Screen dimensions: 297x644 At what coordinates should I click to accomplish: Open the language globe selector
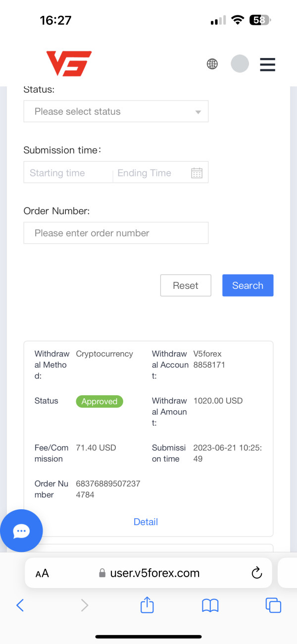pos(212,64)
